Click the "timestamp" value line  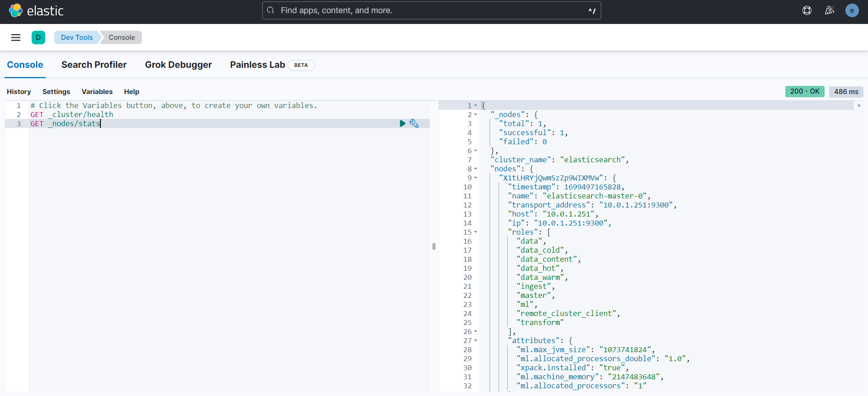click(x=566, y=187)
